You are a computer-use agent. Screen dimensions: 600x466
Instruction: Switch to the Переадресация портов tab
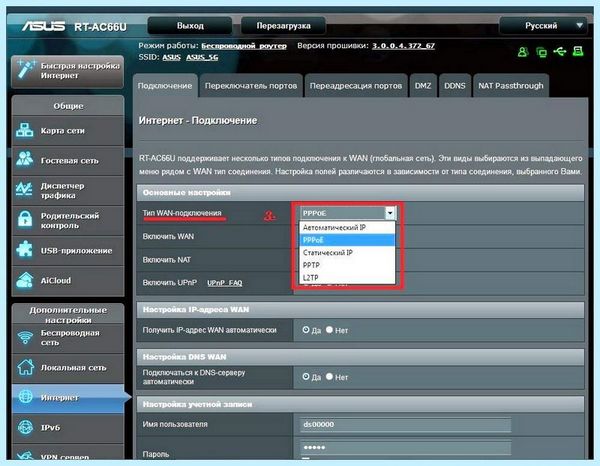tap(356, 86)
